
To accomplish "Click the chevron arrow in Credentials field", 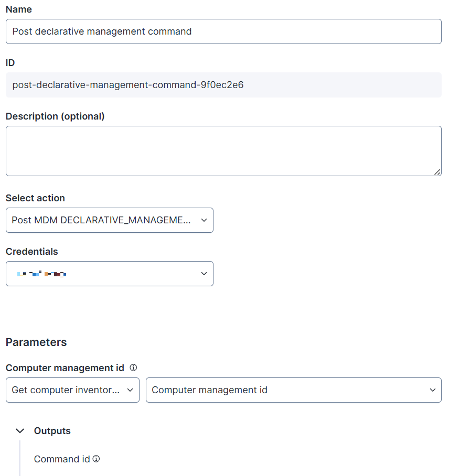I will click(204, 274).
